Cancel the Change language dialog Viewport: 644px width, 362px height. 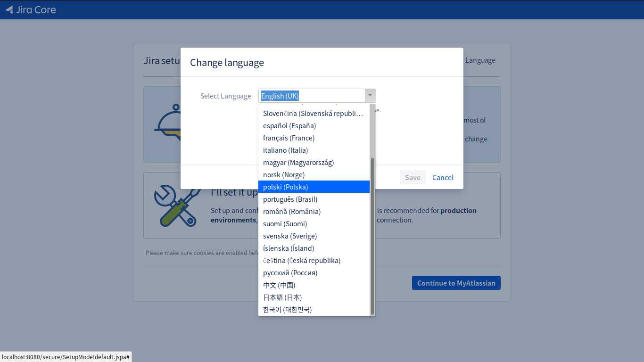(x=443, y=177)
